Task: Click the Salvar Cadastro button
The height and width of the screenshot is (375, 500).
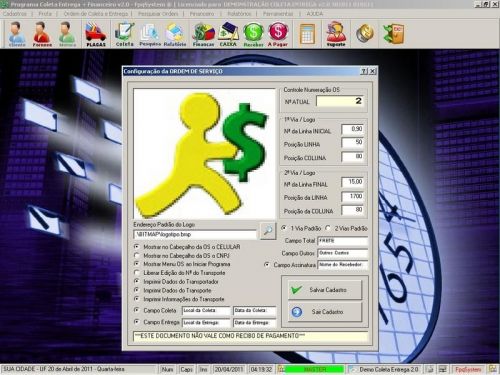Action: pyautogui.click(x=325, y=290)
